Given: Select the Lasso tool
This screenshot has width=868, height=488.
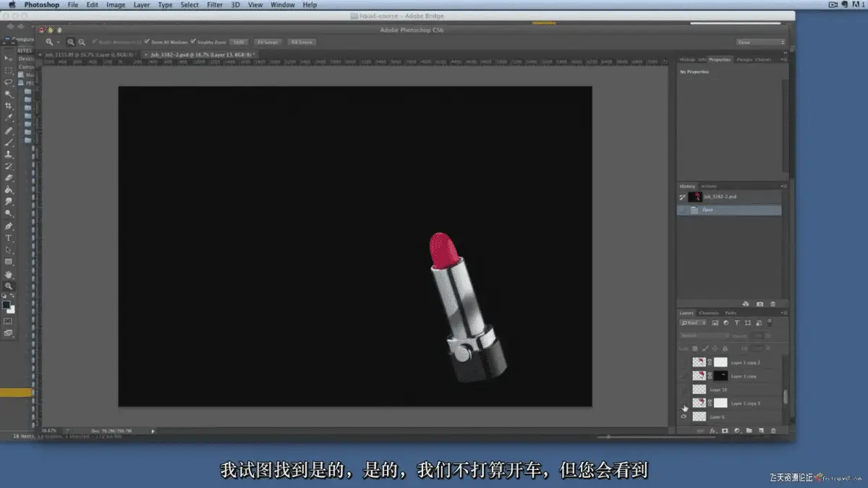Looking at the screenshot, I should 9,83.
